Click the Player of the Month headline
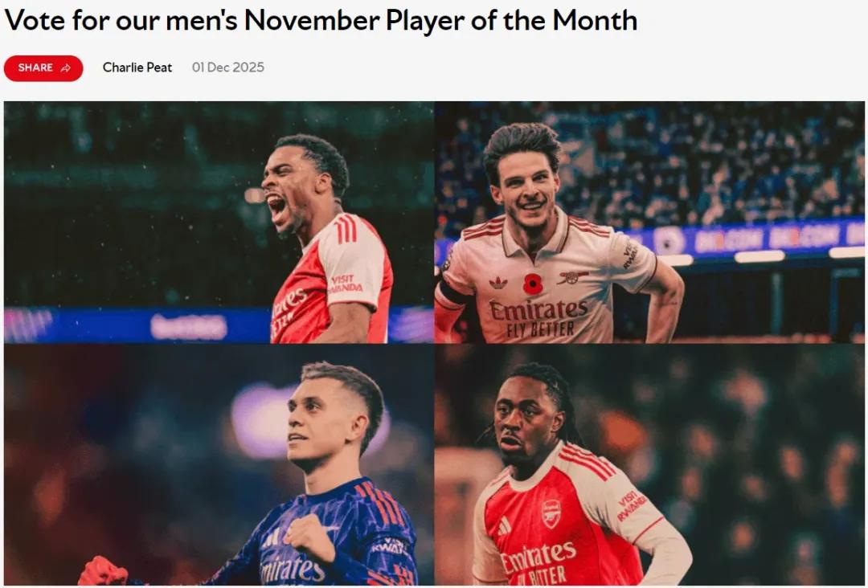 click(x=321, y=20)
